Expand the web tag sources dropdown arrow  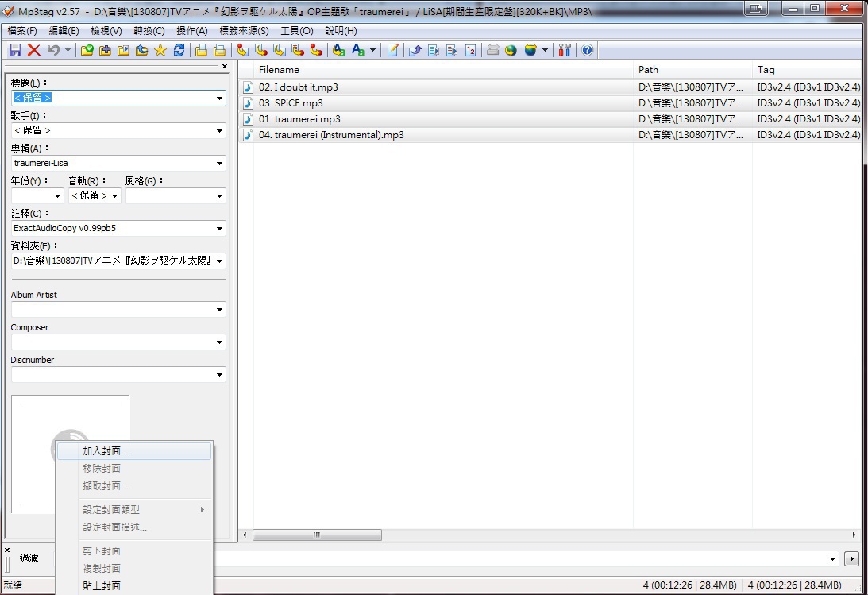pos(545,50)
